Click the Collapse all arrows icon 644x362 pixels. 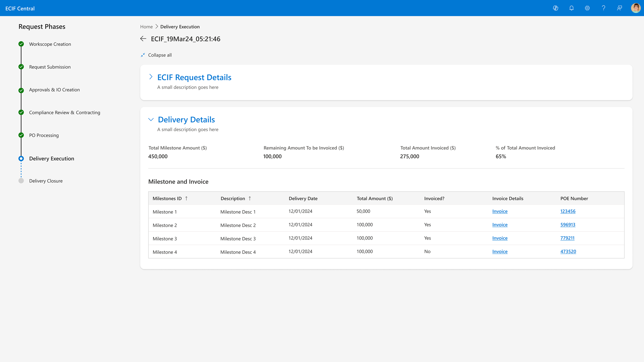point(143,55)
